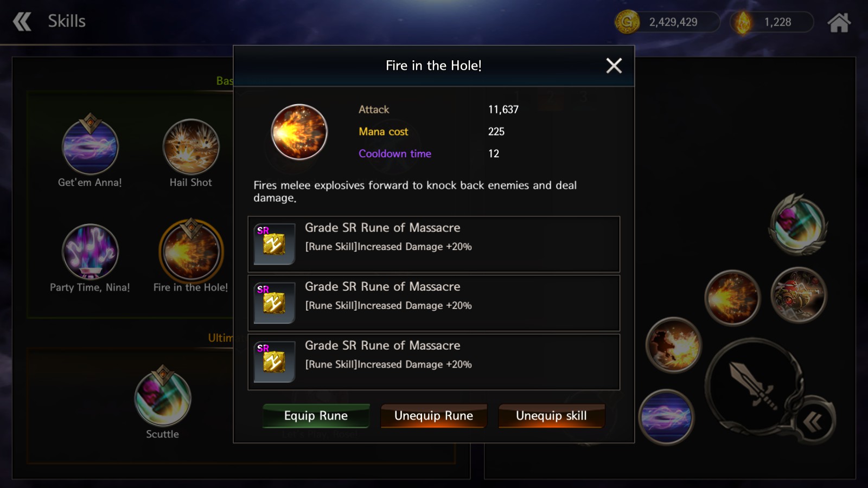Screen dimensions: 868x488
Task: Select the Hail Shot skill icon
Action: [191, 146]
